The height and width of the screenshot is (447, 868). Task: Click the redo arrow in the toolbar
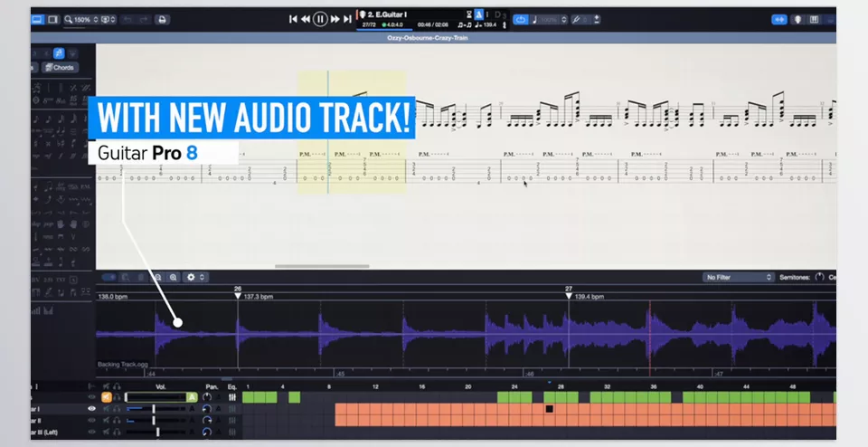[x=144, y=19]
